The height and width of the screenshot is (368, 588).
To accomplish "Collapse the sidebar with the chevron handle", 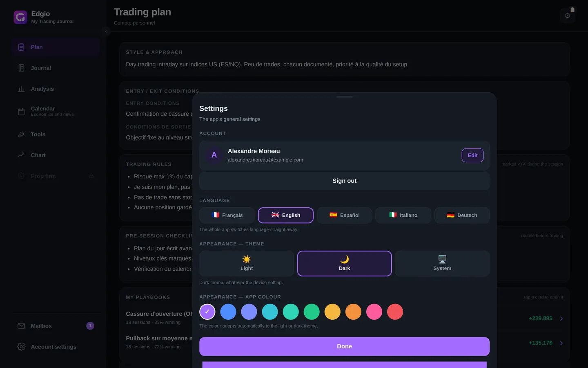I will (106, 31).
